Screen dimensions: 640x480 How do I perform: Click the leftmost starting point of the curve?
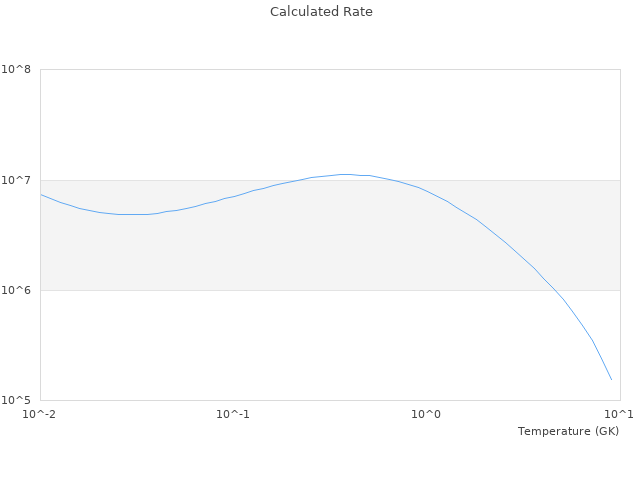[41, 194]
